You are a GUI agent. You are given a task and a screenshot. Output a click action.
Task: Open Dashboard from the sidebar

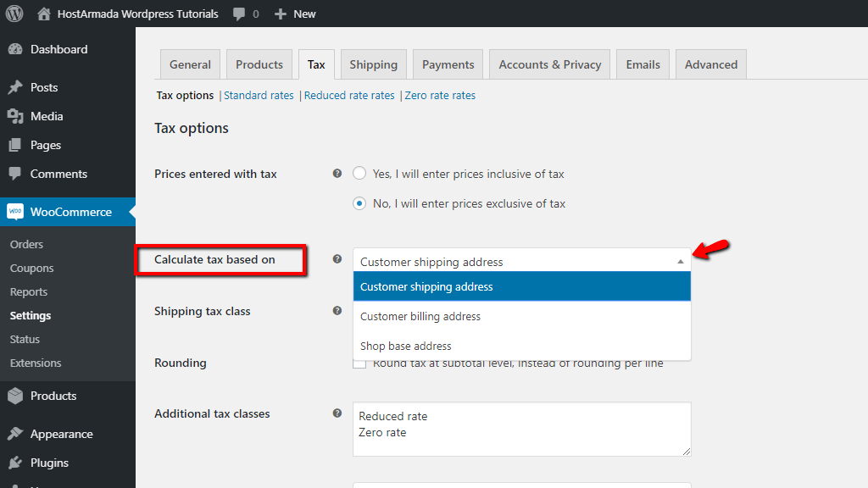point(58,49)
